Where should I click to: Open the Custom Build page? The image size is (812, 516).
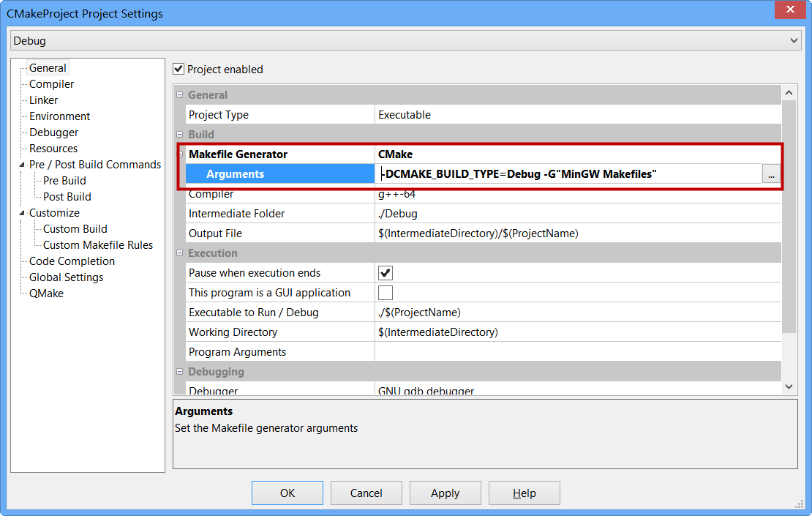[75, 228]
